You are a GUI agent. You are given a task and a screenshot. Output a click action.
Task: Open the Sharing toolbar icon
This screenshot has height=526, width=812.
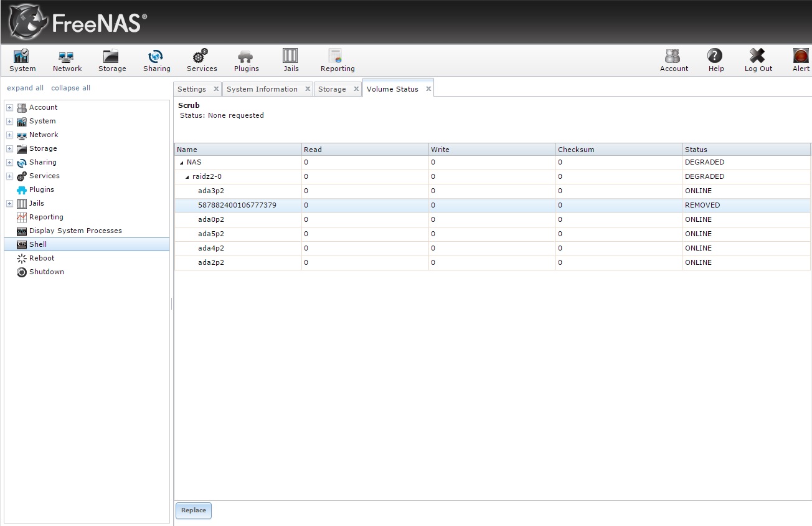click(156, 60)
